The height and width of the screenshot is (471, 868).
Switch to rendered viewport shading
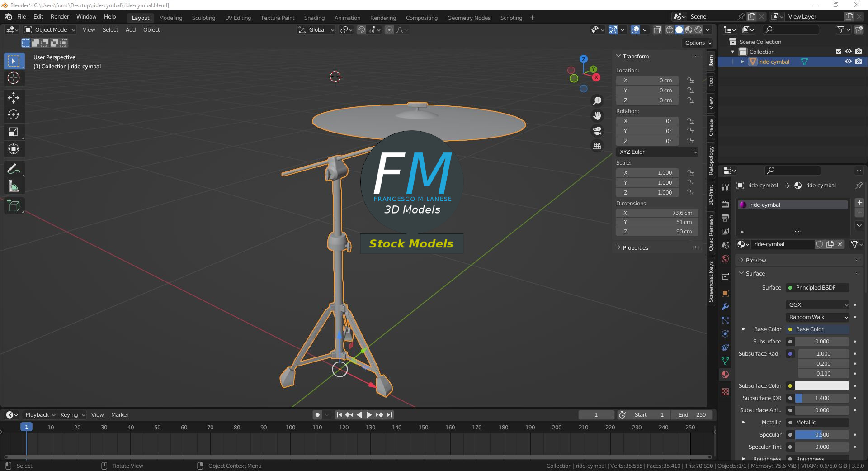click(x=698, y=30)
